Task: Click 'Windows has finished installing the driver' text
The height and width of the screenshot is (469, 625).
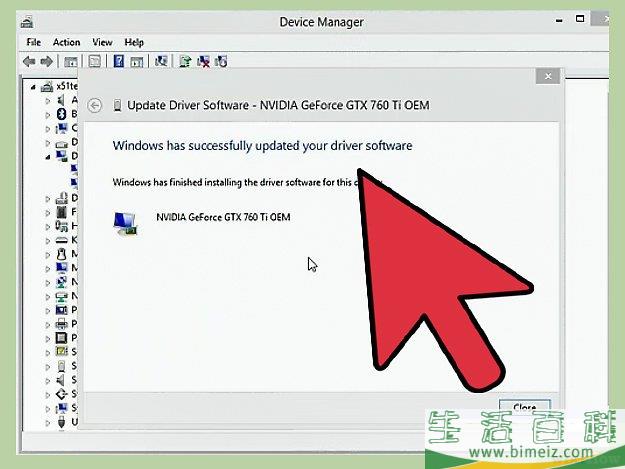Action: [247, 182]
